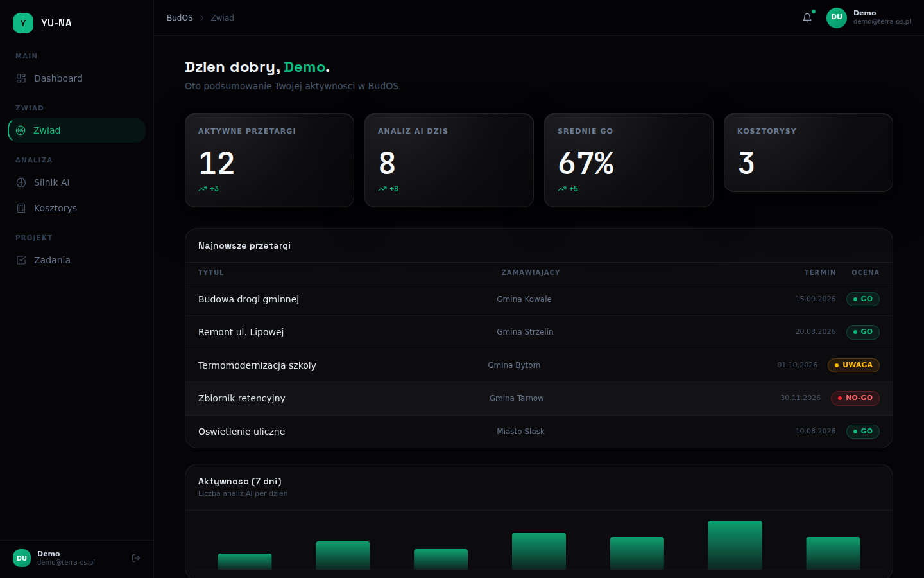Click the Zadania checkbox icon

21,260
